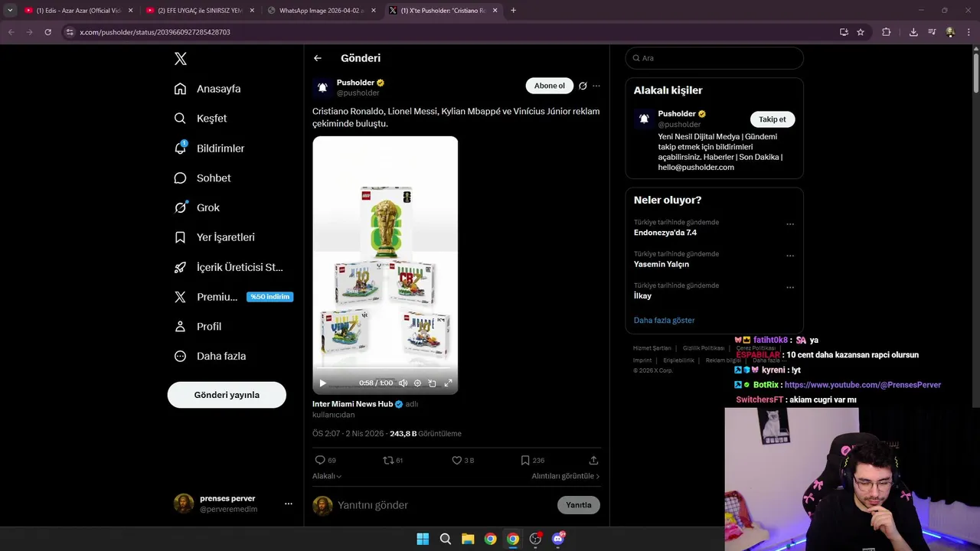980x551 pixels.
Task: Open Discord from the taskbar
Action: click(558, 539)
